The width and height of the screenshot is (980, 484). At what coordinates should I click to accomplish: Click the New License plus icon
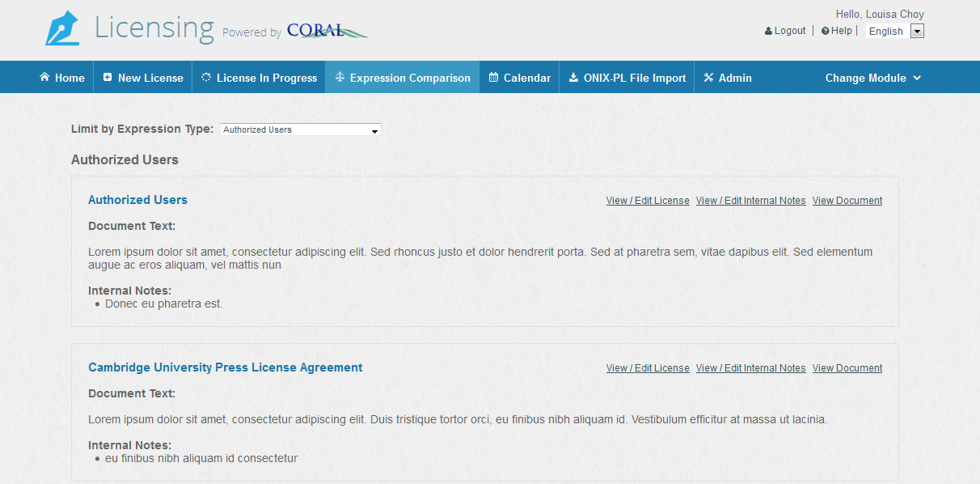pos(108,78)
